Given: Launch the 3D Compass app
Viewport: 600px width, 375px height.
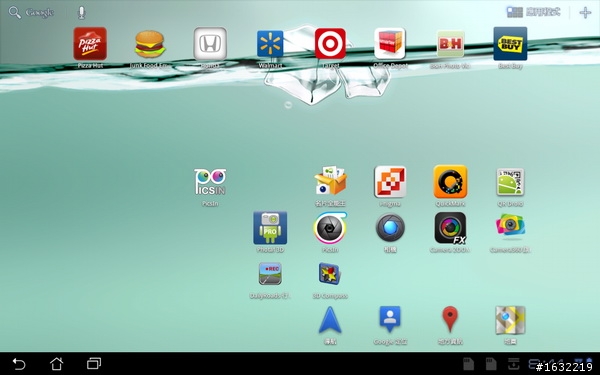Looking at the screenshot, I should click(330, 274).
